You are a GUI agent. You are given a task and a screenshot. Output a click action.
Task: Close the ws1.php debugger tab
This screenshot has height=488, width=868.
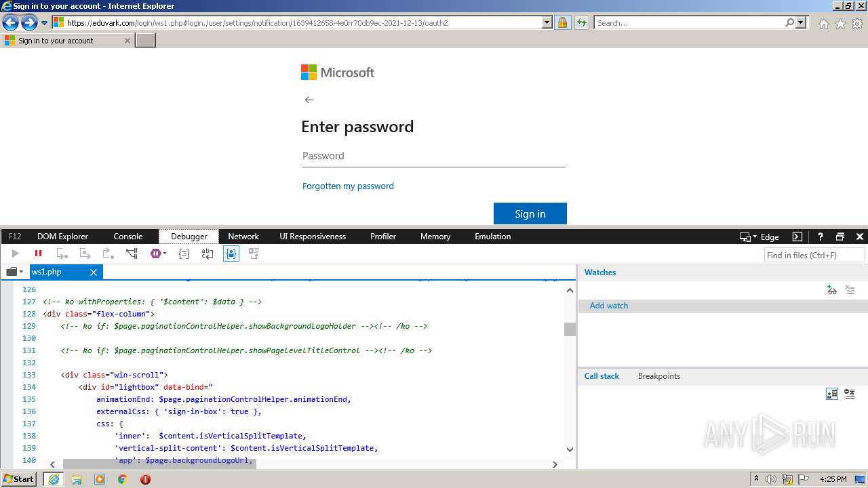click(94, 272)
